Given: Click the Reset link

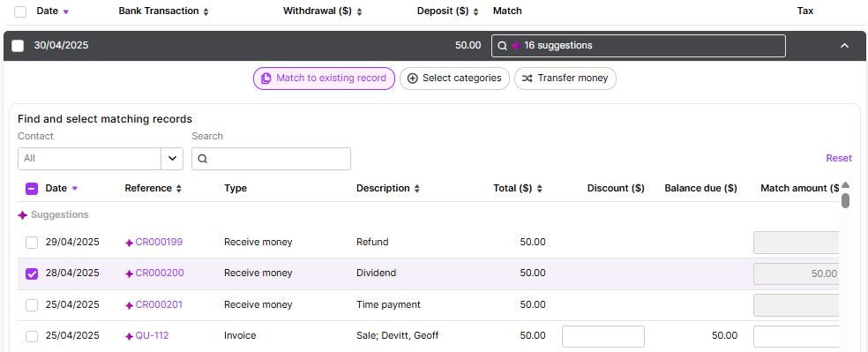Looking at the screenshot, I should point(839,158).
